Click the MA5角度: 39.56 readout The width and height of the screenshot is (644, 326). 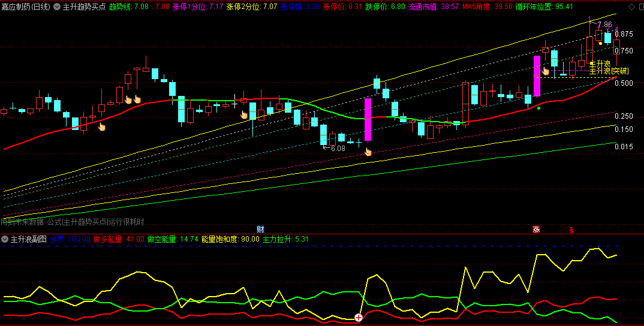[487, 7]
